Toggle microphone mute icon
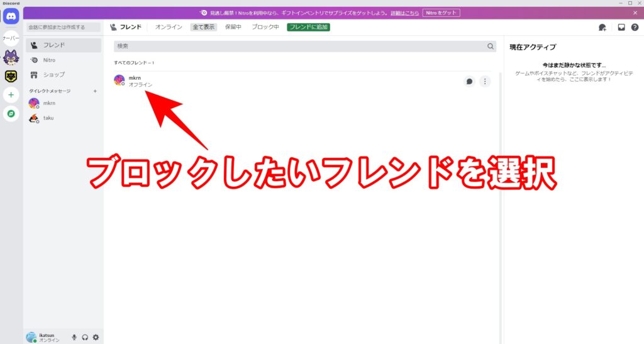644x344 pixels. 74,337
